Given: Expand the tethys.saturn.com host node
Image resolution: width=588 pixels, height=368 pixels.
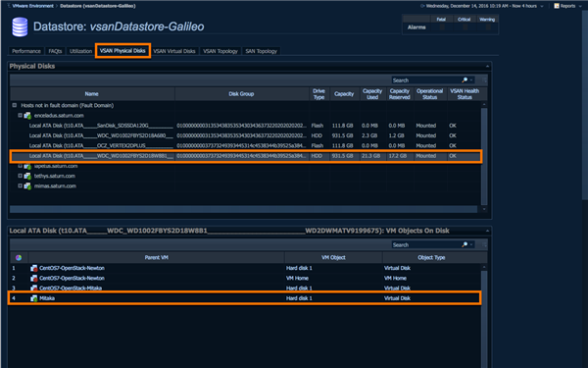Looking at the screenshot, I should tap(21, 176).
